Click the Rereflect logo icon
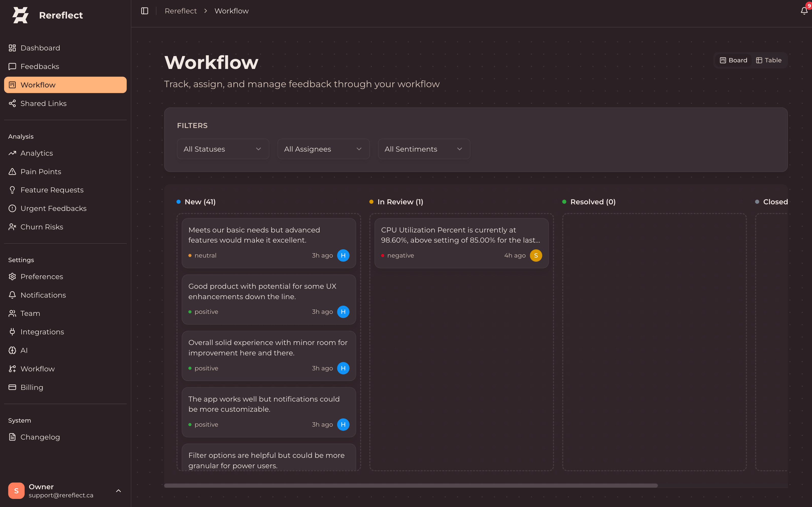The image size is (812, 507). 21,15
